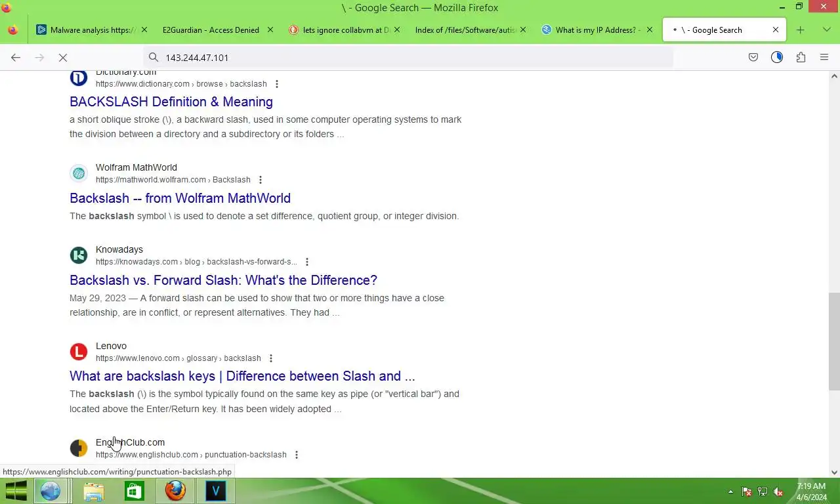The width and height of the screenshot is (840, 504).
Task: Switch to What is my IP Address tab
Action: click(x=597, y=30)
